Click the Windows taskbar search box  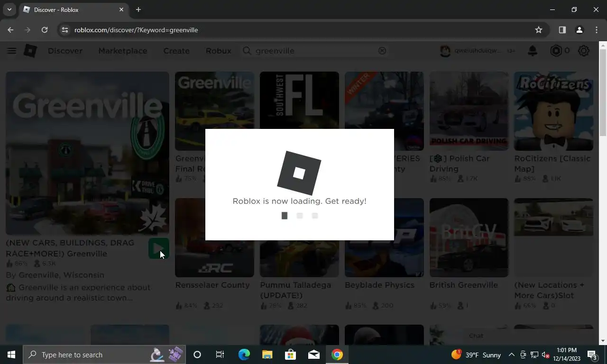pyautogui.click(x=104, y=355)
